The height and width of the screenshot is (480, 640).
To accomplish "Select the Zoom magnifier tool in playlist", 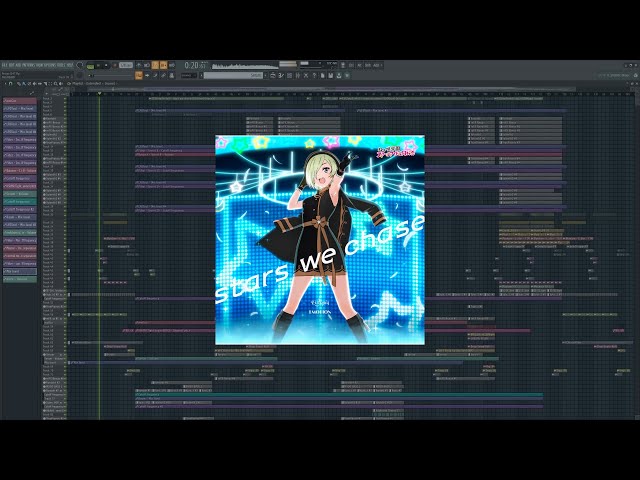I will [55, 84].
